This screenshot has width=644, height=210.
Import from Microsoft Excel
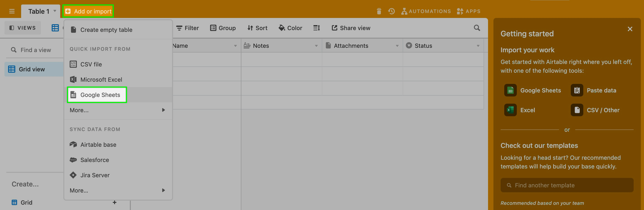coord(118,79)
